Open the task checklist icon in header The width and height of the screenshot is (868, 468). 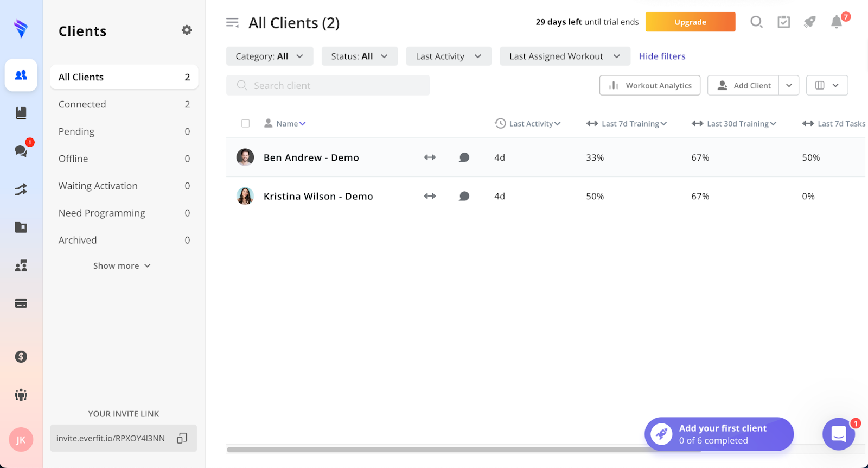pos(783,22)
